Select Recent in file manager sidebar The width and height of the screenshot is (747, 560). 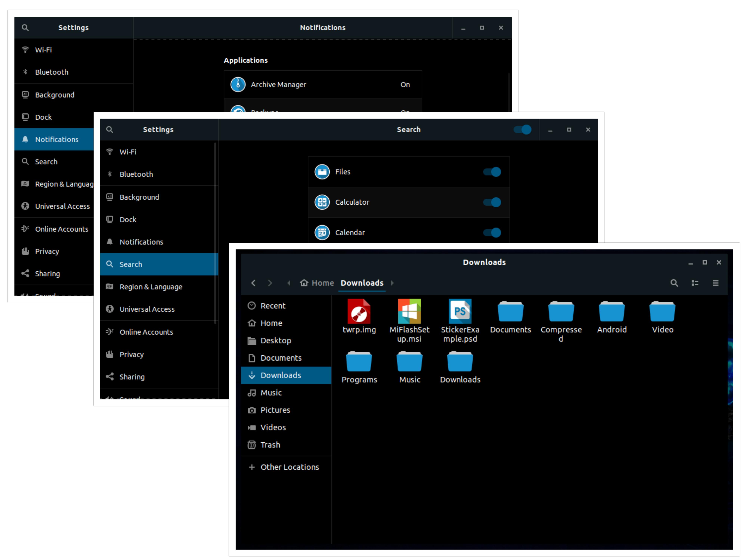pyautogui.click(x=286, y=306)
